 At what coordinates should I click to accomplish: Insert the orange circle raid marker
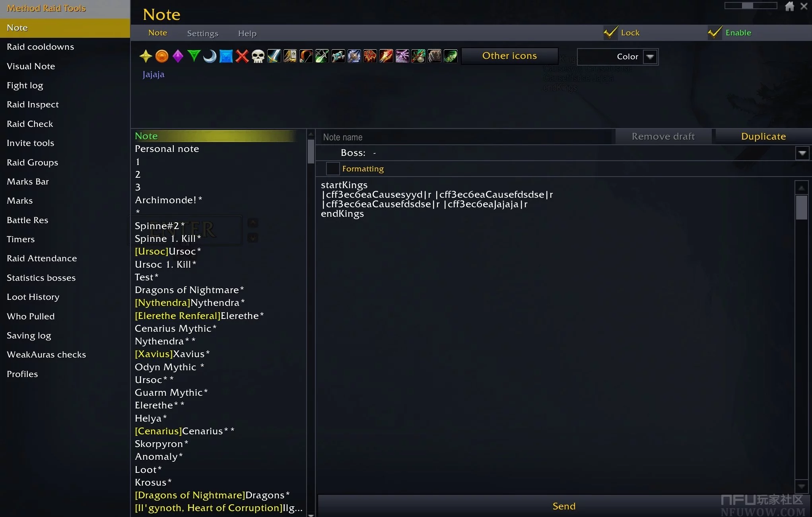tap(162, 56)
